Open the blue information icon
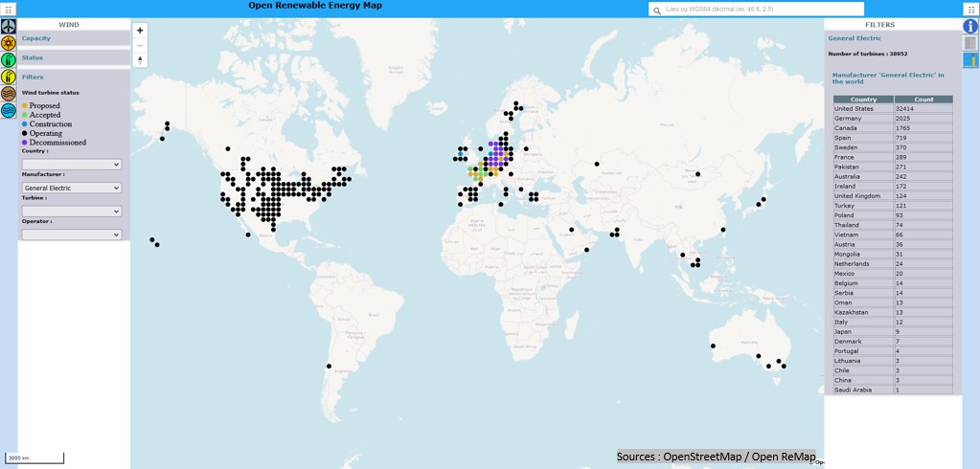 (970, 26)
